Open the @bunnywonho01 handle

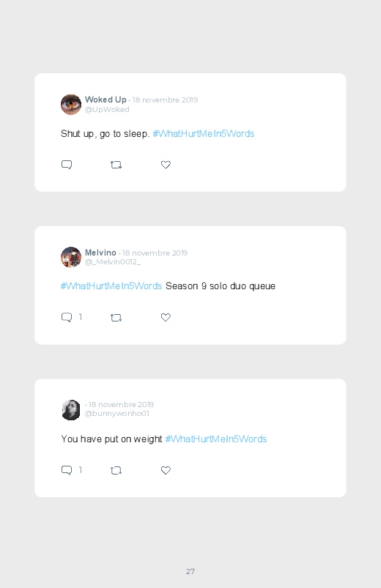point(116,413)
